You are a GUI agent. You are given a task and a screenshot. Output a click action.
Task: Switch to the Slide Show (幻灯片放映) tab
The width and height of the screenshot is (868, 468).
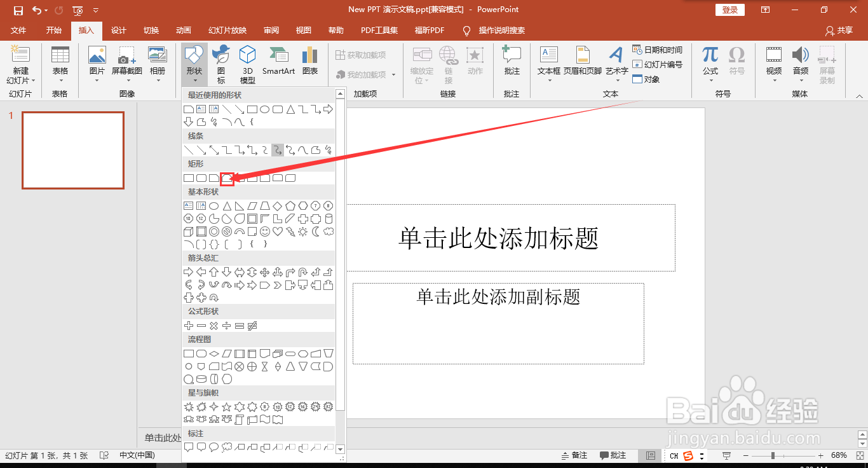(227, 30)
